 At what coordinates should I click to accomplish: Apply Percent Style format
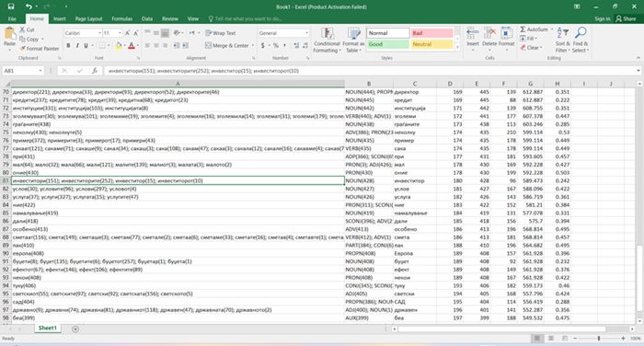(276, 46)
